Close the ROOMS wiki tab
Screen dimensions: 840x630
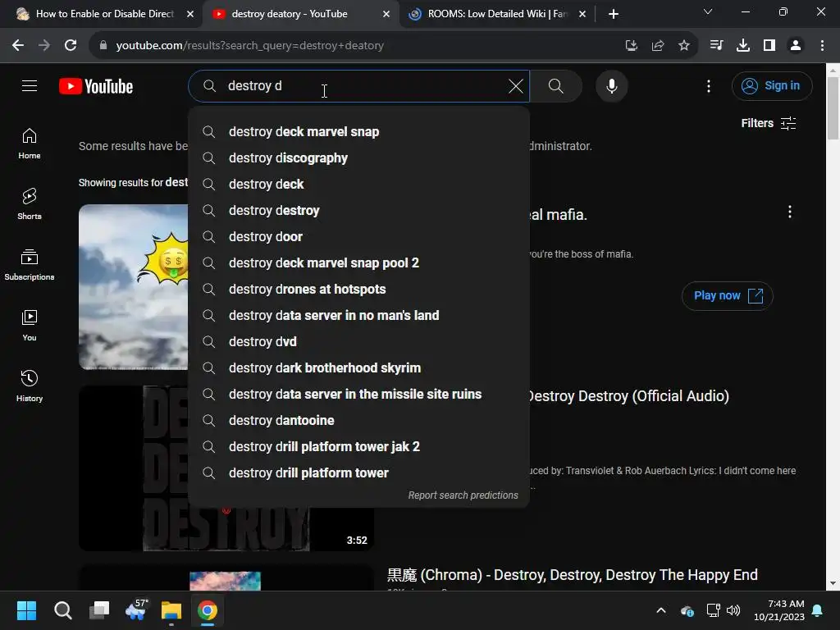coord(582,14)
